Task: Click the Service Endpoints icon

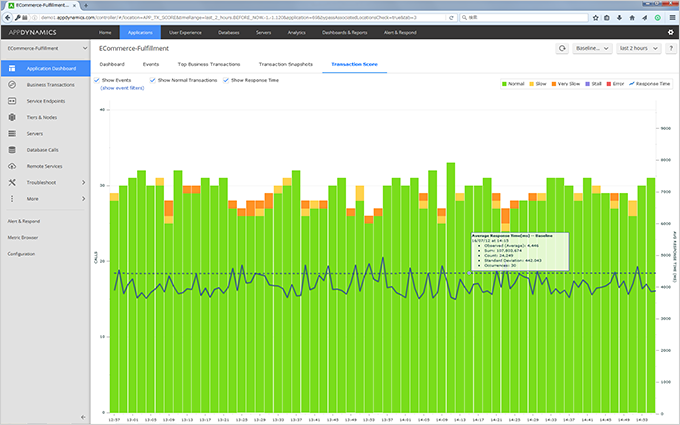Action: [12, 101]
